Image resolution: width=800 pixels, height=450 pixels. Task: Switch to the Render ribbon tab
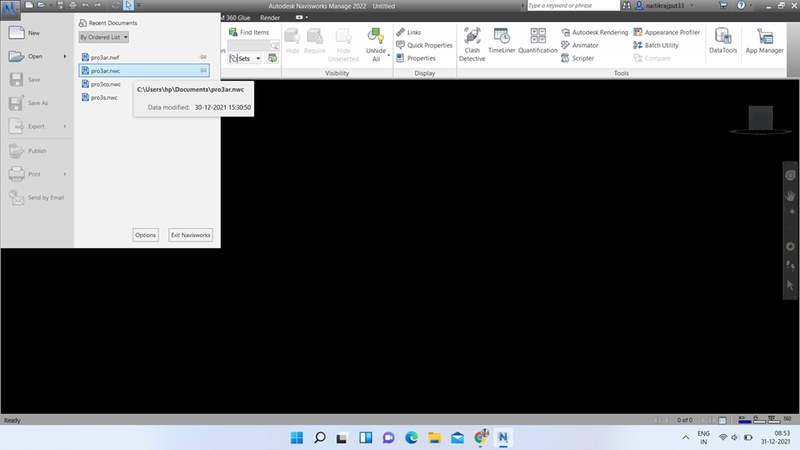[x=270, y=17]
